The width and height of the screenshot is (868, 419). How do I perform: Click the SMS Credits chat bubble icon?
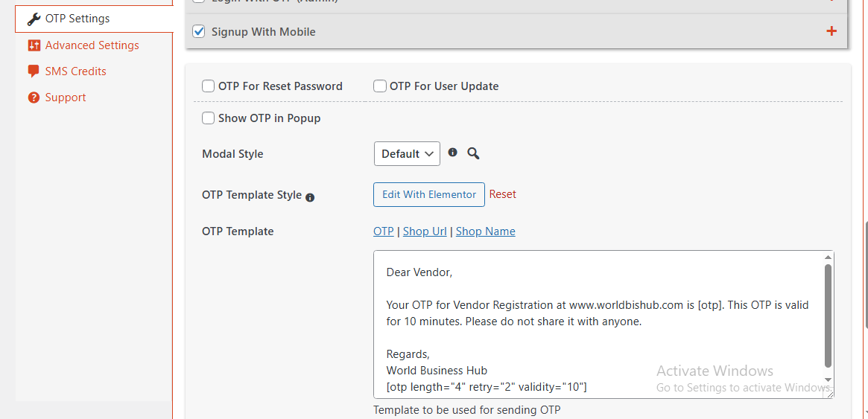click(x=34, y=71)
